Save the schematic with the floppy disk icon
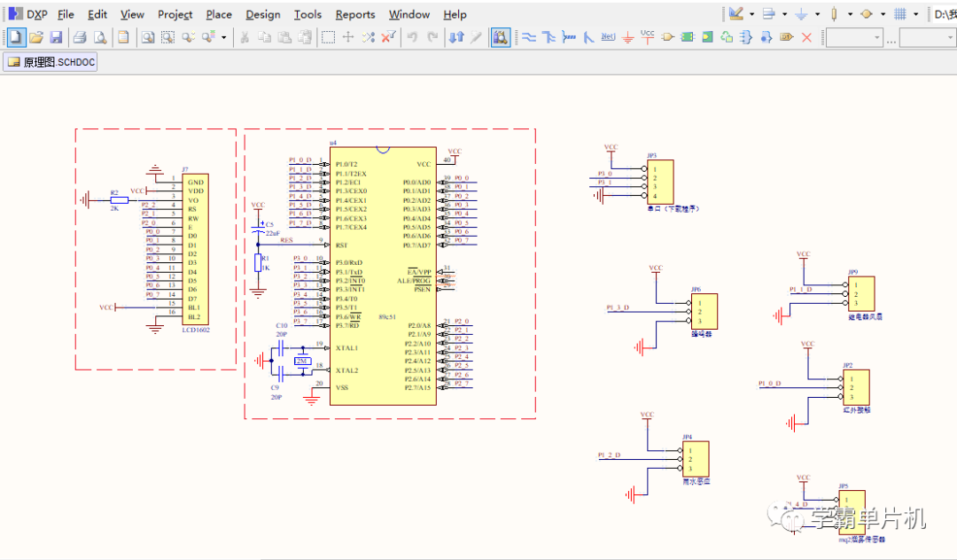This screenshot has height=560, width=957. pos(56,37)
